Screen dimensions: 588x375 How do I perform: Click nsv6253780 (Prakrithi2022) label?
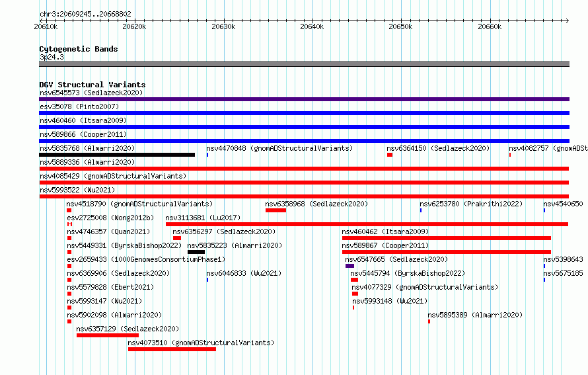coord(471,204)
